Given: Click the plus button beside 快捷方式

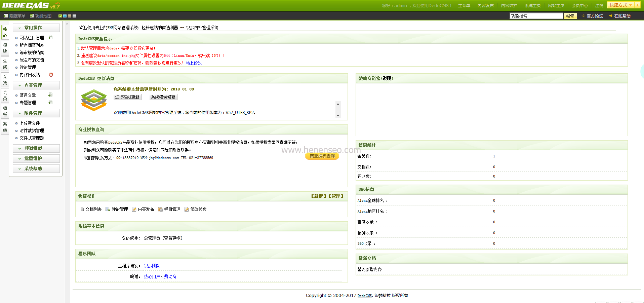Looking at the screenshot, I should [x=638, y=5].
